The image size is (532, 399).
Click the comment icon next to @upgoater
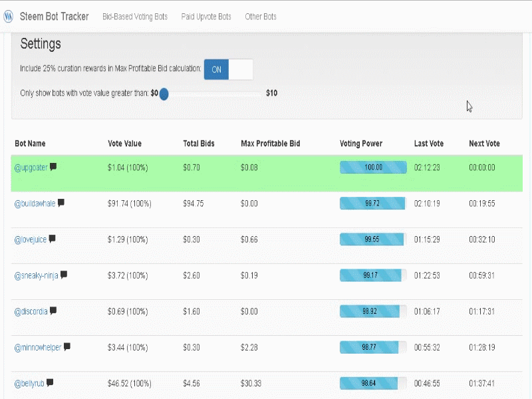tap(53, 167)
